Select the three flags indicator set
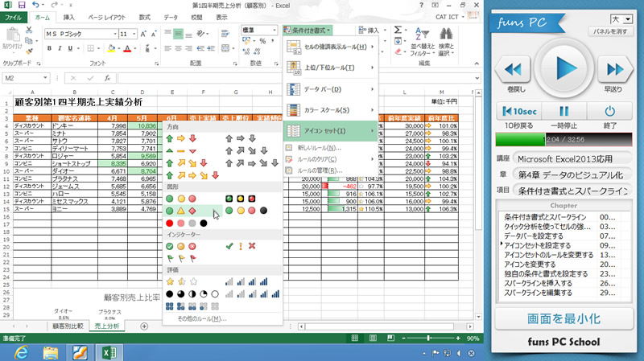The image size is (644, 361). pos(180,258)
